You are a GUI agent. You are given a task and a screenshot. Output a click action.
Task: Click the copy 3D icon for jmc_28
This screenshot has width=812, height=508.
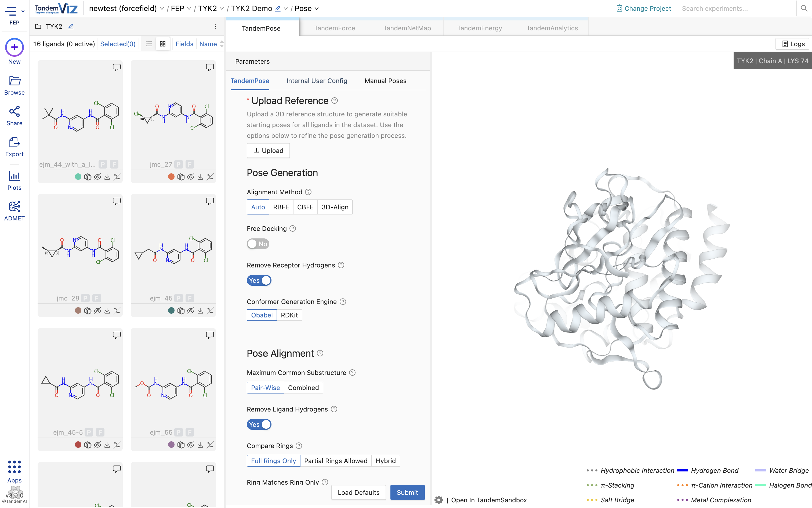[x=88, y=311]
